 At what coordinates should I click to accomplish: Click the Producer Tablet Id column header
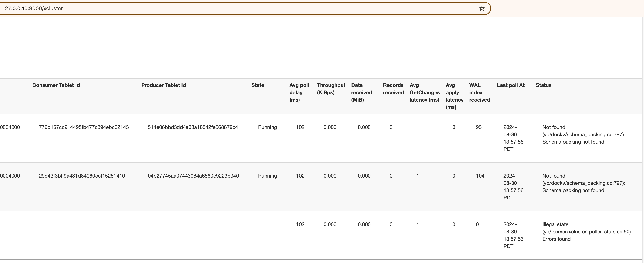(x=164, y=85)
